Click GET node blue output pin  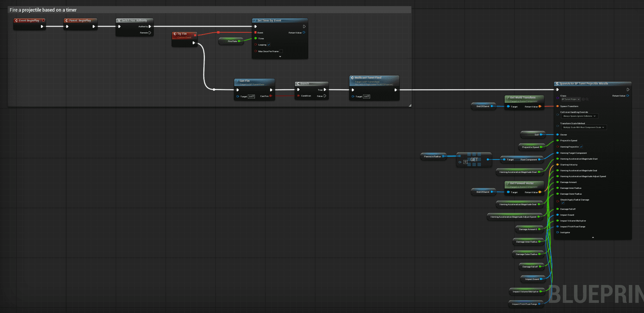pyautogui.click(x=488, y=159)
